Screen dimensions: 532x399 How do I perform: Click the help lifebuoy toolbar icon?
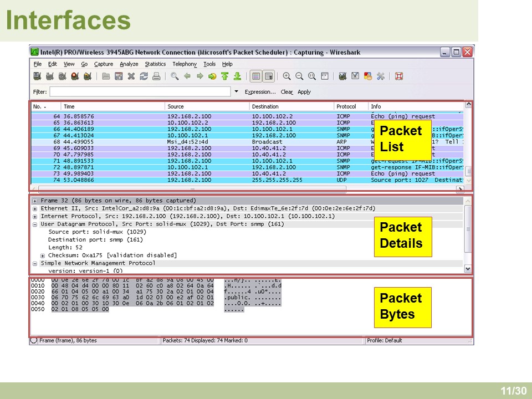[x=399, y=76]
